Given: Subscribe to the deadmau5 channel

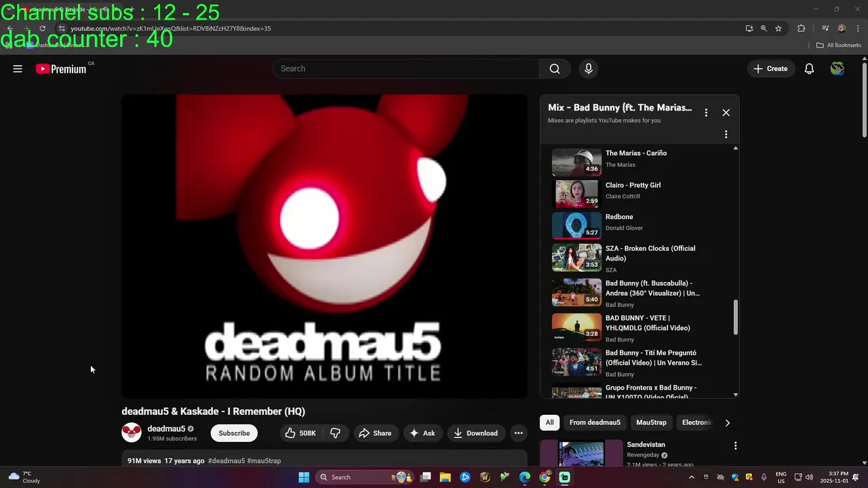Looking at the screenshot, I should click(234, 433).
